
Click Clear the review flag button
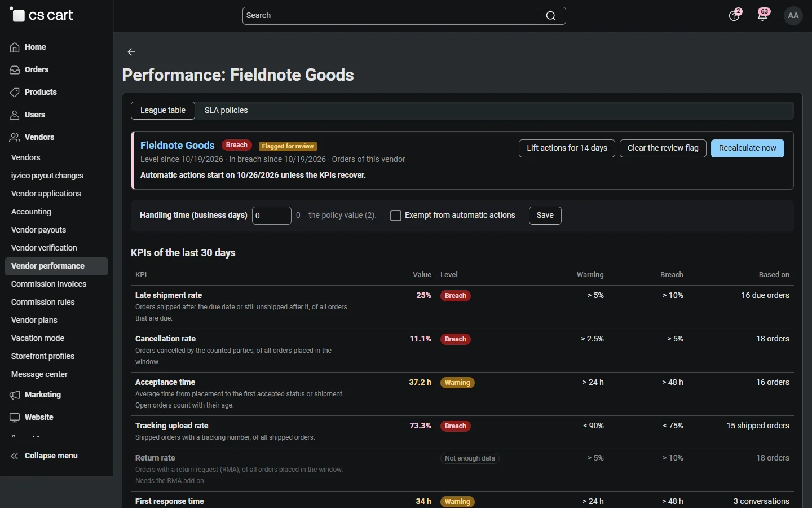coord(663,148)
